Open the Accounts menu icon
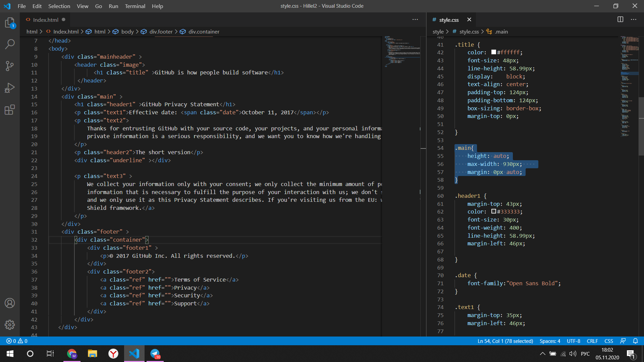Image resolution: width=644 pixels, height=362 pixels. pyautogui.click(x=10, y=303)
